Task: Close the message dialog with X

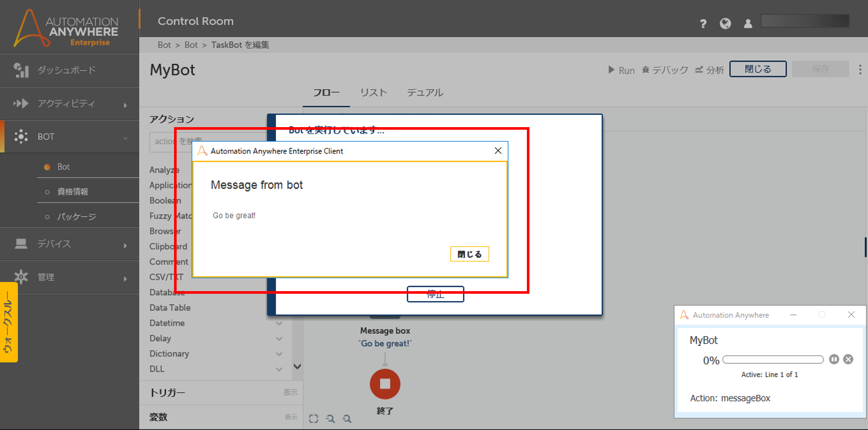Action: [x=498, y=151]
